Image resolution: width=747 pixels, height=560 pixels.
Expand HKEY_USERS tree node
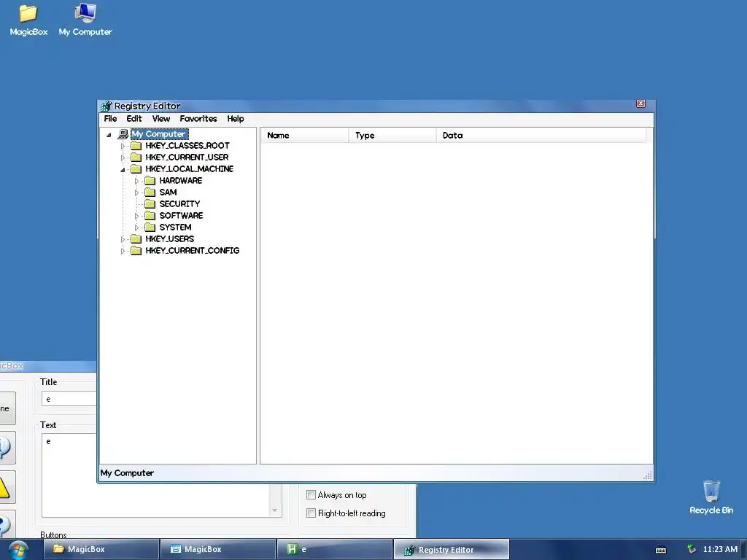point(123,239)
